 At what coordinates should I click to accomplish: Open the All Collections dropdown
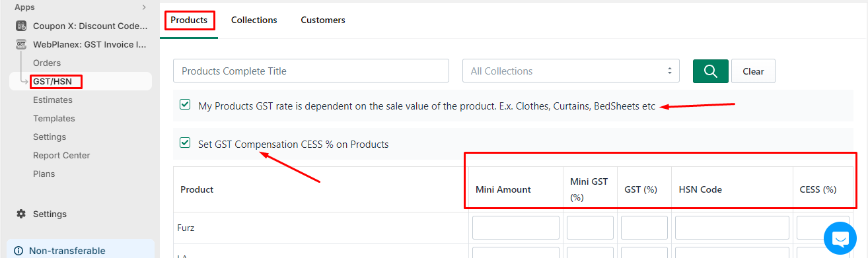(x=571, y=71)
